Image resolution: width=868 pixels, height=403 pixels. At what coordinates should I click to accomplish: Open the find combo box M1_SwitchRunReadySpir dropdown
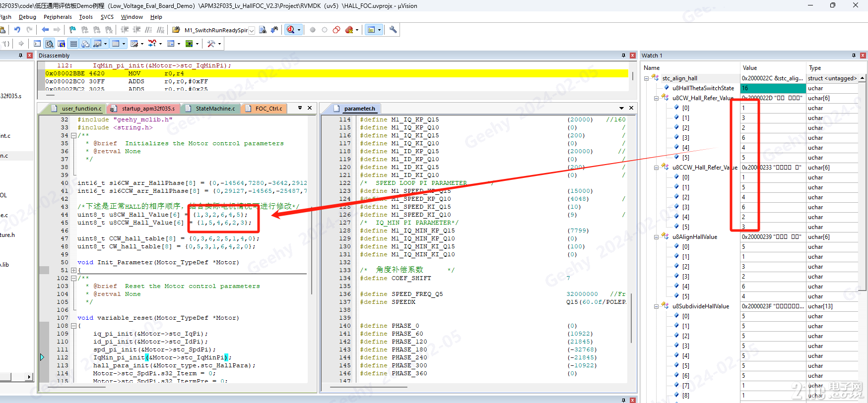point(252,30)
